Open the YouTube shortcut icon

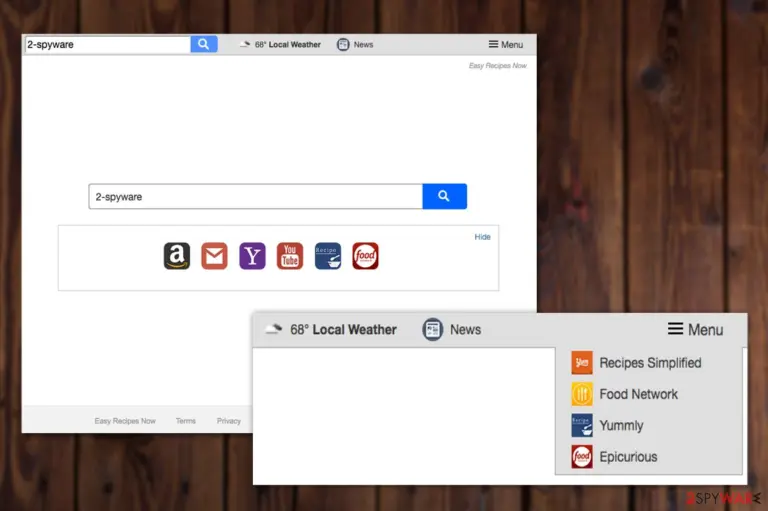290,256
